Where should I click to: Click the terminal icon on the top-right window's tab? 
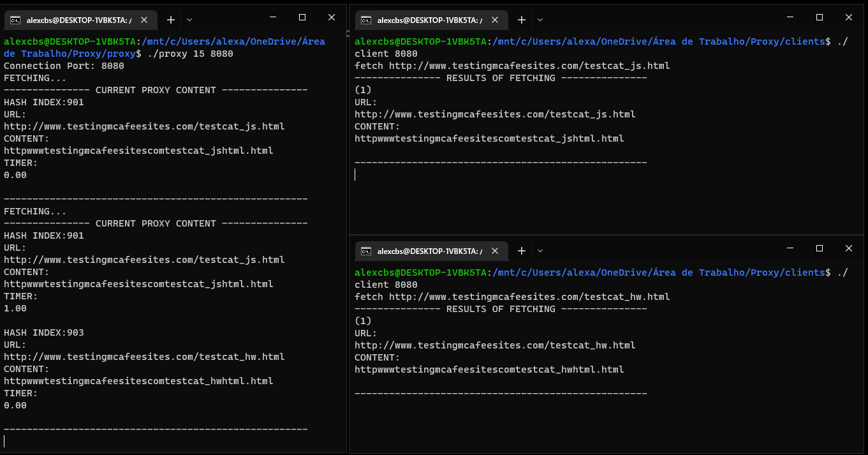[366, 20]
